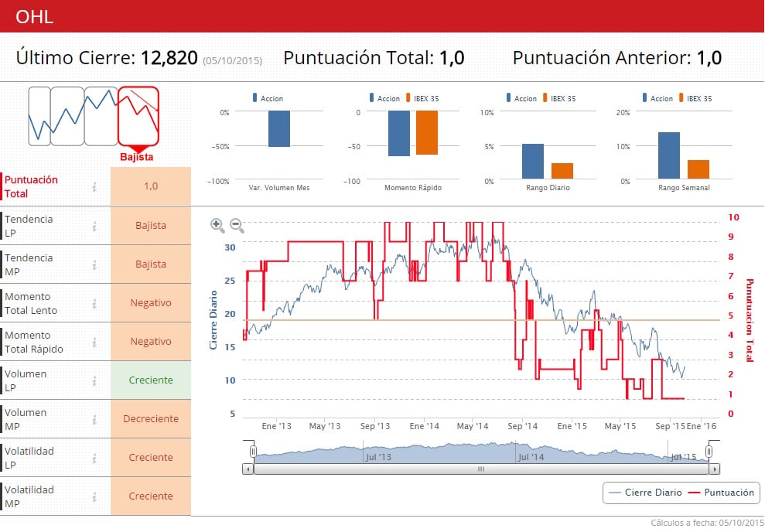Open info icon for Momento Total Lento

tap(94, 304)
